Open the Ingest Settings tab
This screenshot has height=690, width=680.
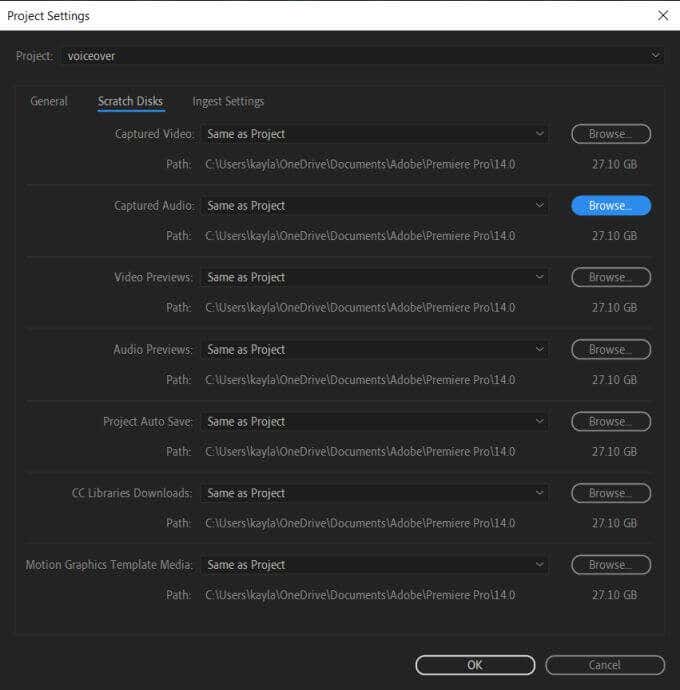[228, 102]
